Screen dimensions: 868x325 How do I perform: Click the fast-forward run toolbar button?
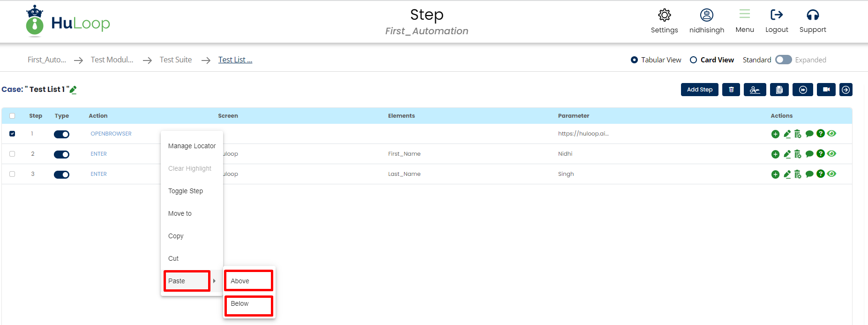click(802, 90)
